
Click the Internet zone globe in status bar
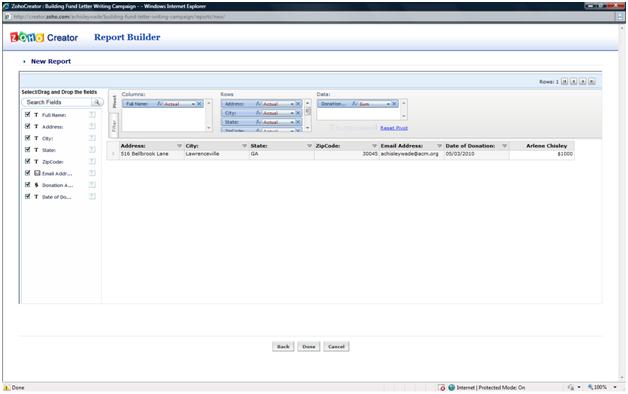pyautogui.click(x=452, y=388)
